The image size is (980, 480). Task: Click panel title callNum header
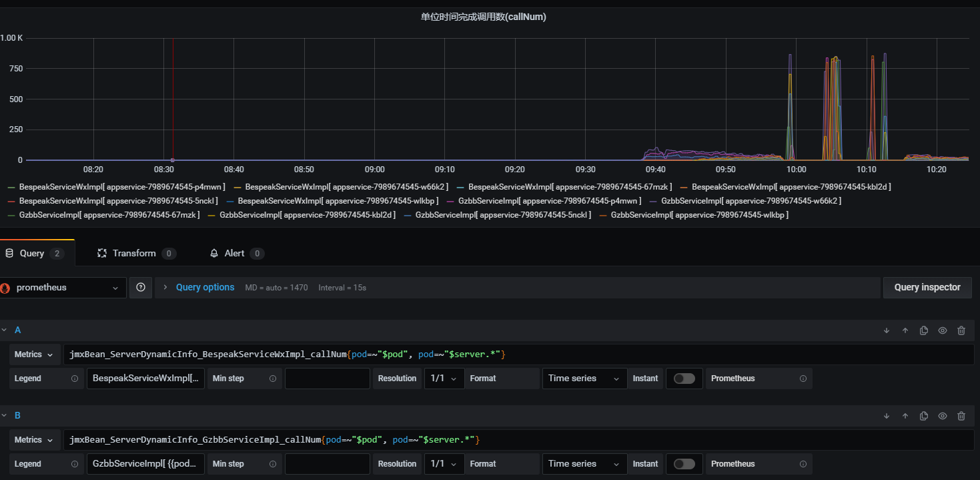[x=484, y=17]
